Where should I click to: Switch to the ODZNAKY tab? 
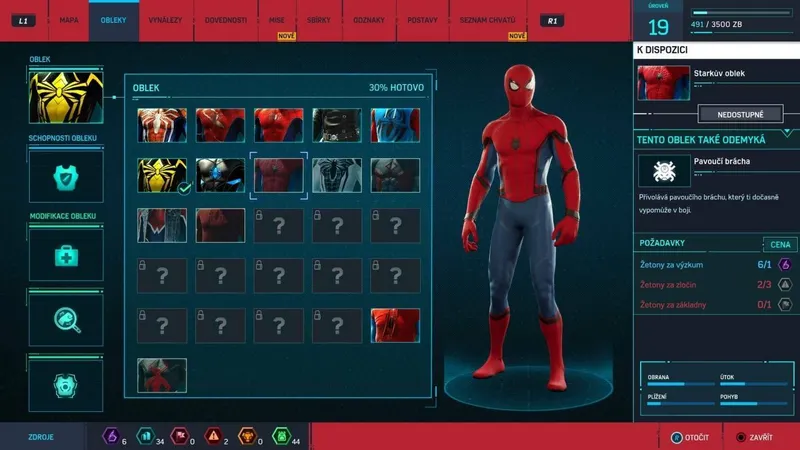(x=369, y=20)
